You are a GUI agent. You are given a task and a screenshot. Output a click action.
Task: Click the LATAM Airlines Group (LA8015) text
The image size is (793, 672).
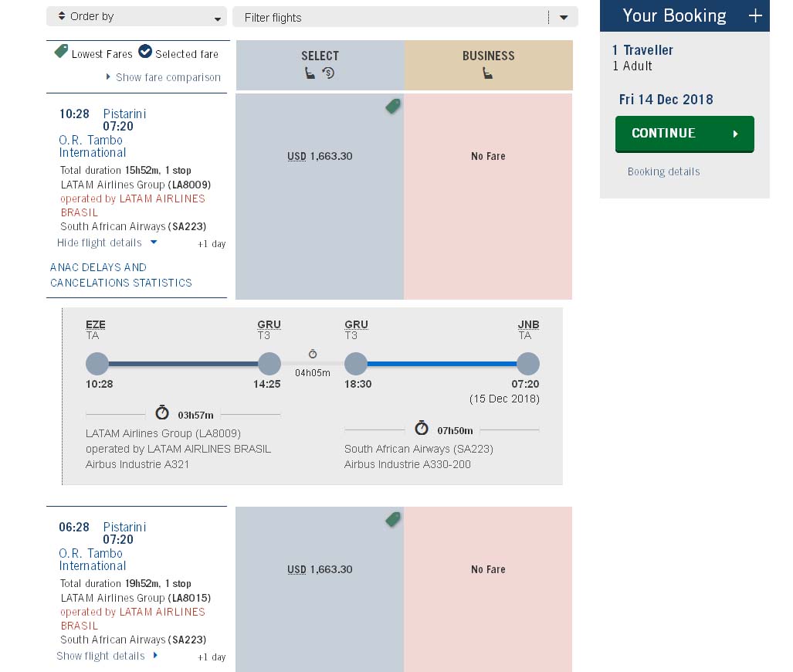(x=136, y=598)
